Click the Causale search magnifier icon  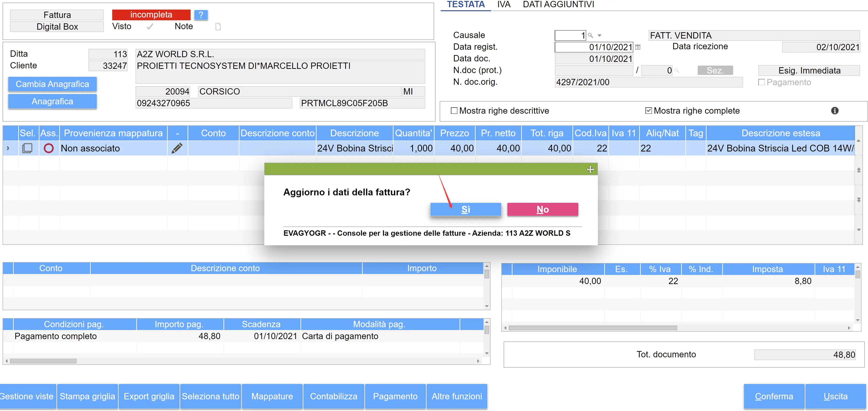[590, 35]
